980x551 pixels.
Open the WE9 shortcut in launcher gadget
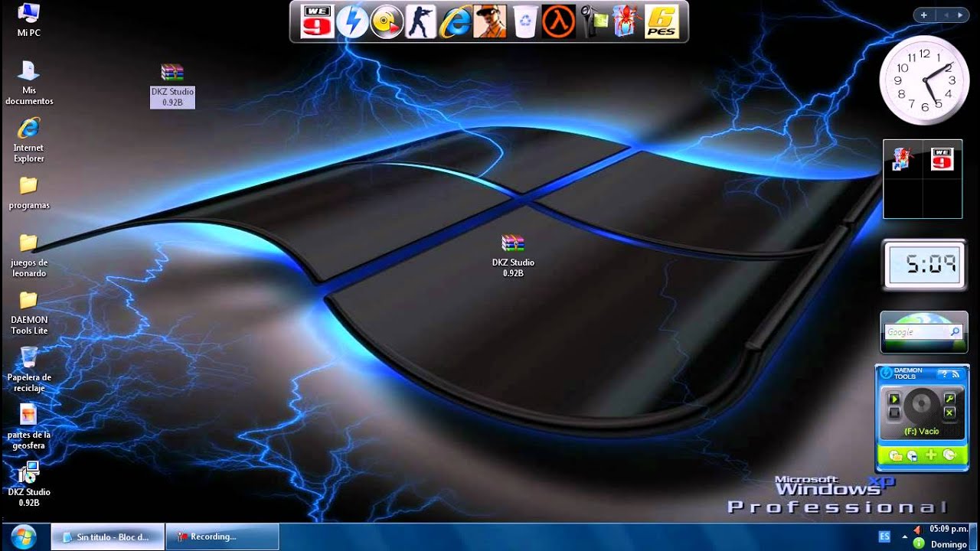coord(942,159)
